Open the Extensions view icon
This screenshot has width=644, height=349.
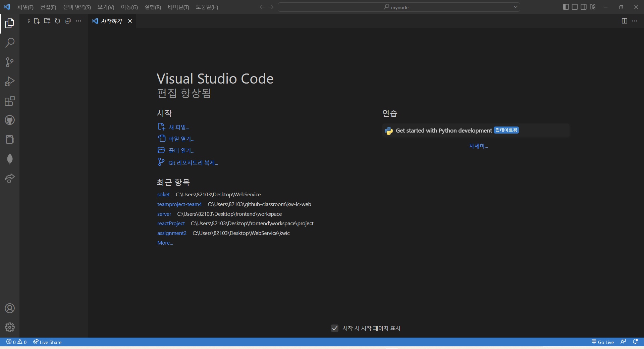point(10,101)
